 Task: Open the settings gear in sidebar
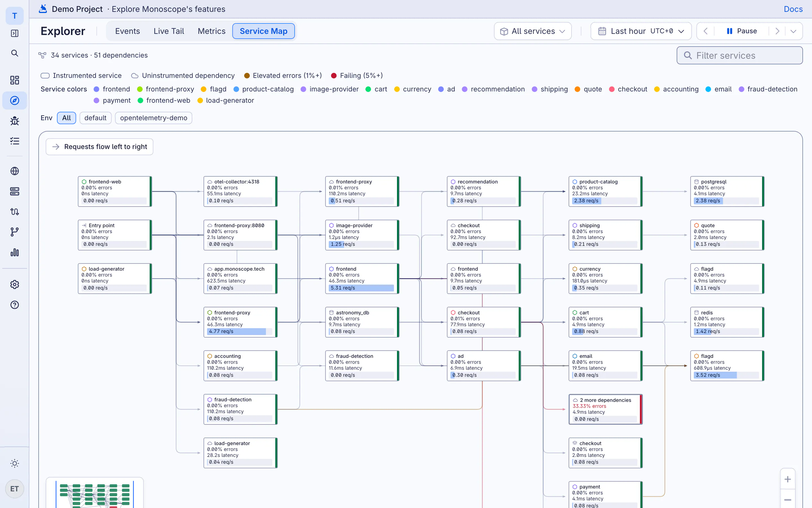point(14,284)
